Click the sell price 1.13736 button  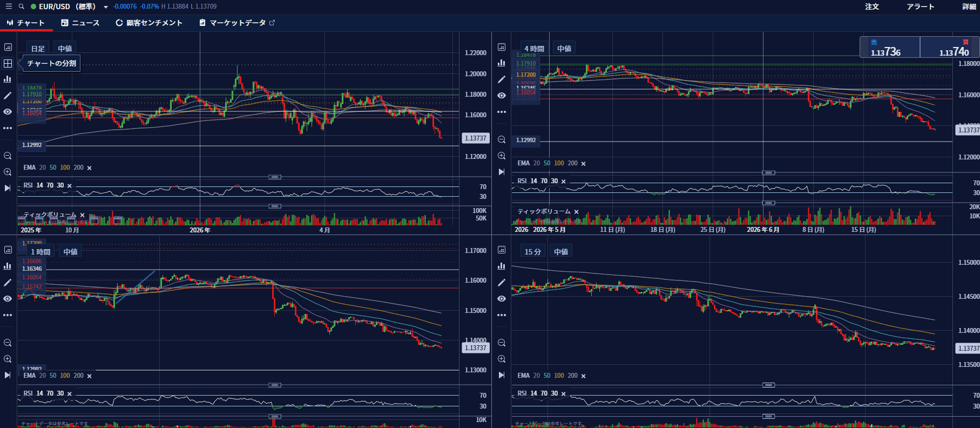[890, 47]
